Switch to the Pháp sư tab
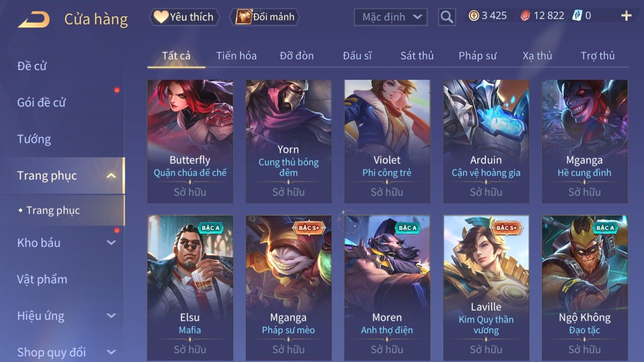 tap(477, 56)
